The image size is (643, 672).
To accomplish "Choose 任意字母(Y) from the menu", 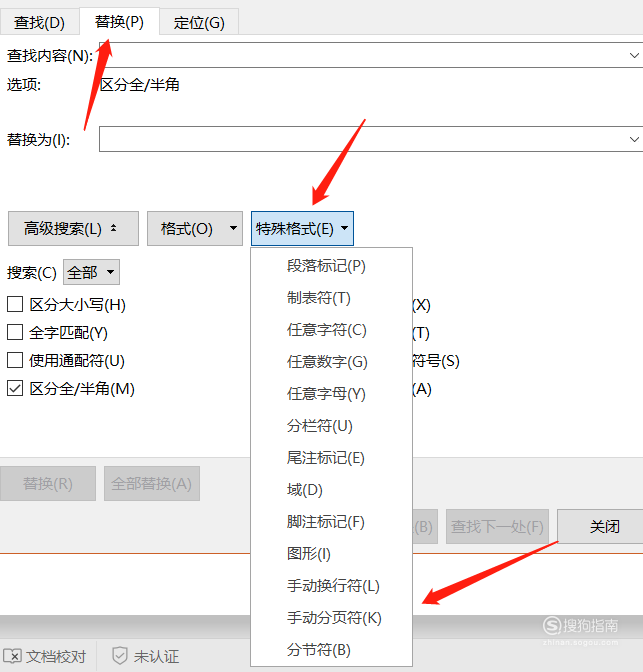I will [331, 394].
